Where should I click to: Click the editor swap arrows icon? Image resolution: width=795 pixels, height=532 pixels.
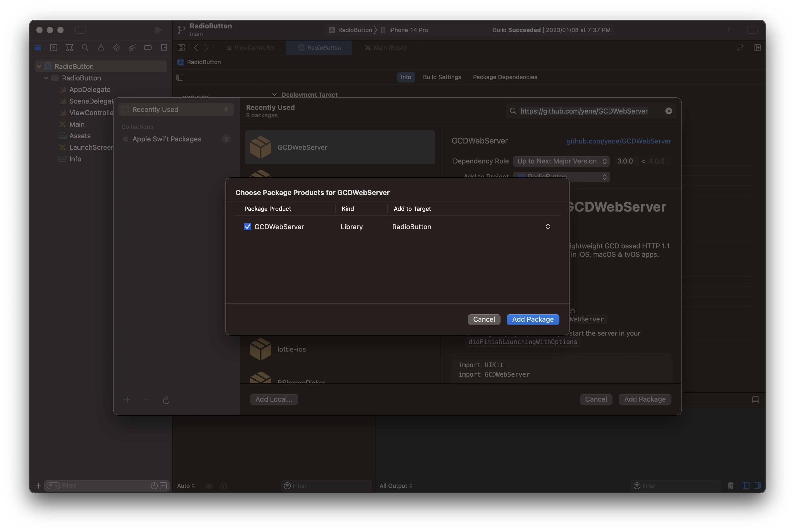740,48
